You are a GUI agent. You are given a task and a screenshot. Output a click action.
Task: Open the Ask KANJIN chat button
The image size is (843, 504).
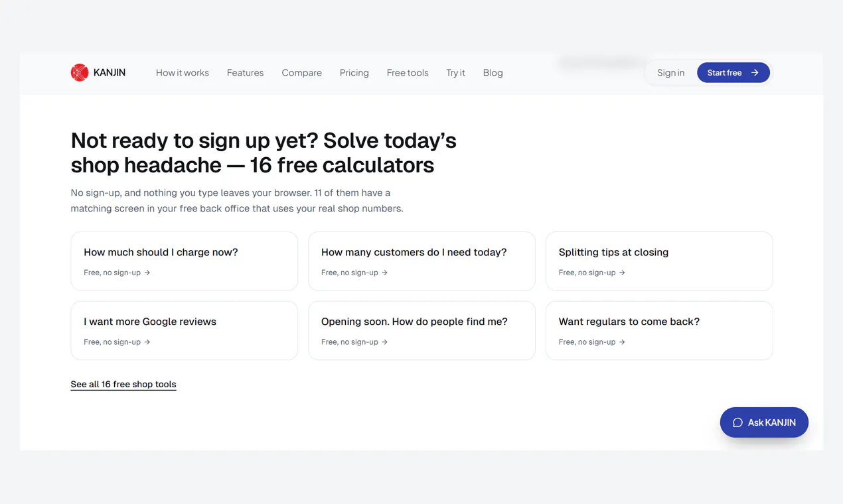(764, 422)
